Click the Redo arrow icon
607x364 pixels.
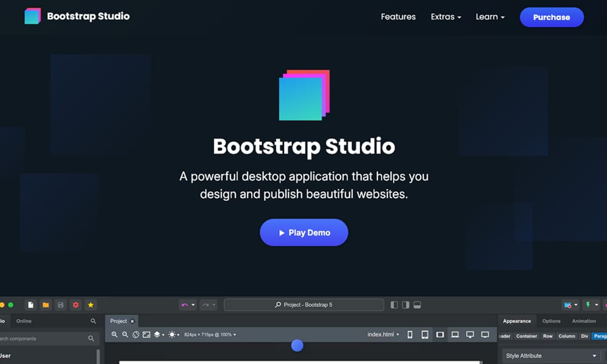(206, 305)
